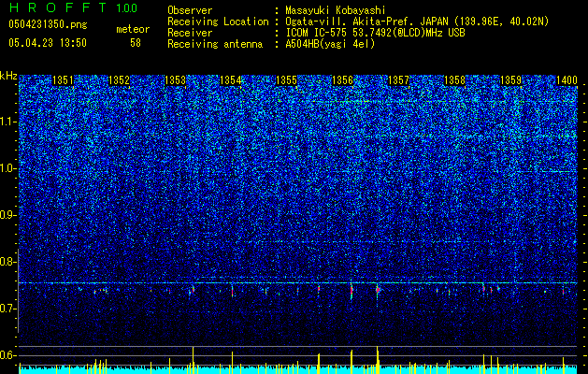Click time marker 1353
588x374 pixels.
tap(175, 80)
